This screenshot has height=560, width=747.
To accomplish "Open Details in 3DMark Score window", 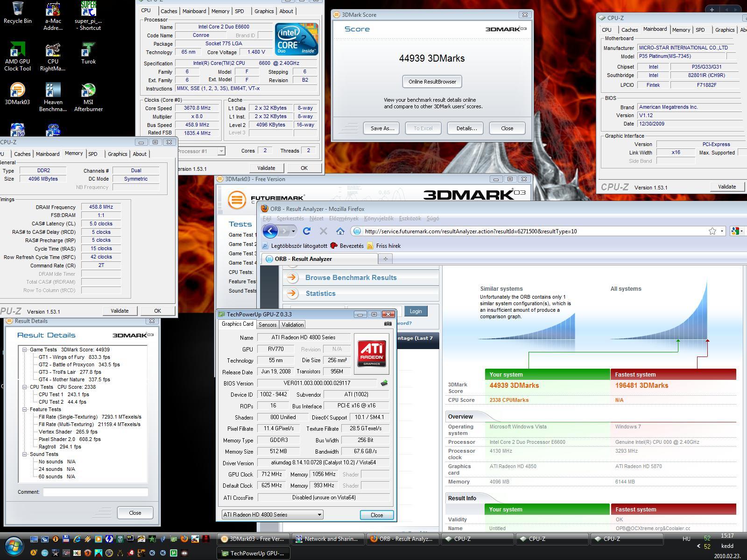I will 465,128.
